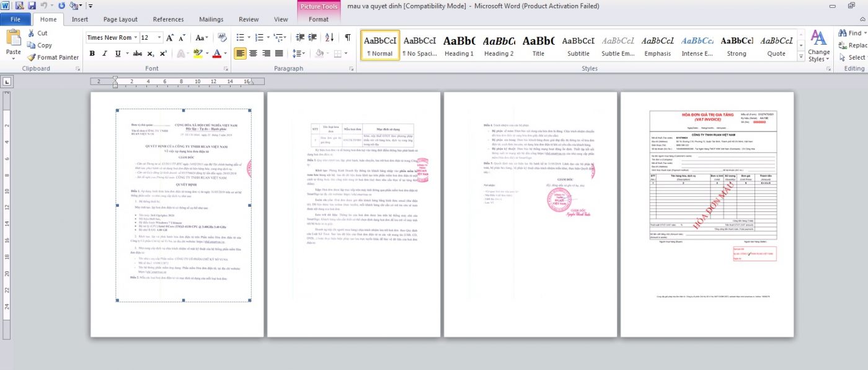This screenshot has width=868, height=370.
Task: Toggle Justify alignment
Action: click(x=280, y=53)
